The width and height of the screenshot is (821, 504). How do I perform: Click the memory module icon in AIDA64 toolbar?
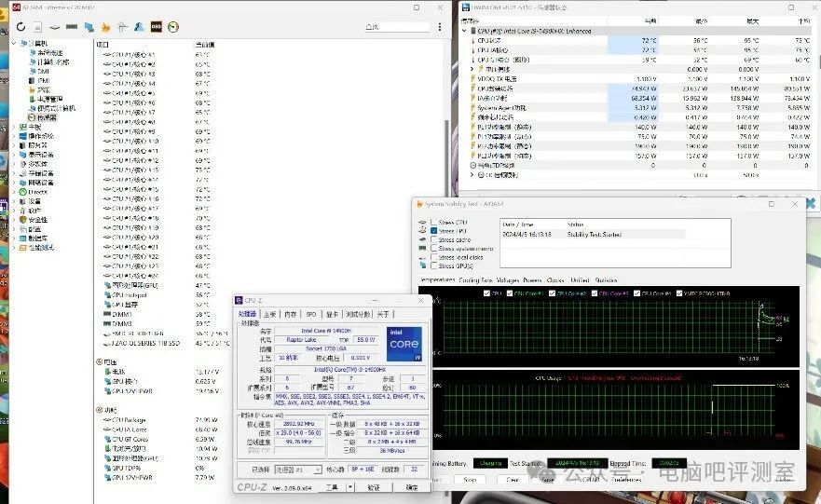click(72, 26)
